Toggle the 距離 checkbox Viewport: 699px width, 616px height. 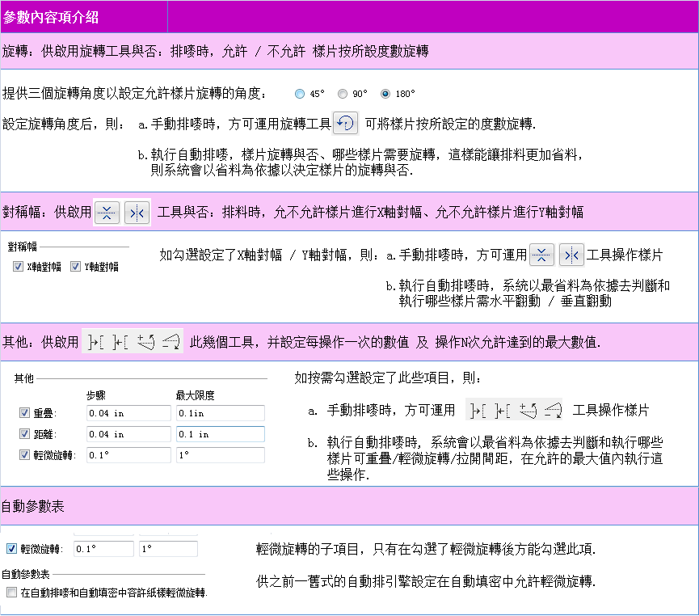(x=24, y=434)
